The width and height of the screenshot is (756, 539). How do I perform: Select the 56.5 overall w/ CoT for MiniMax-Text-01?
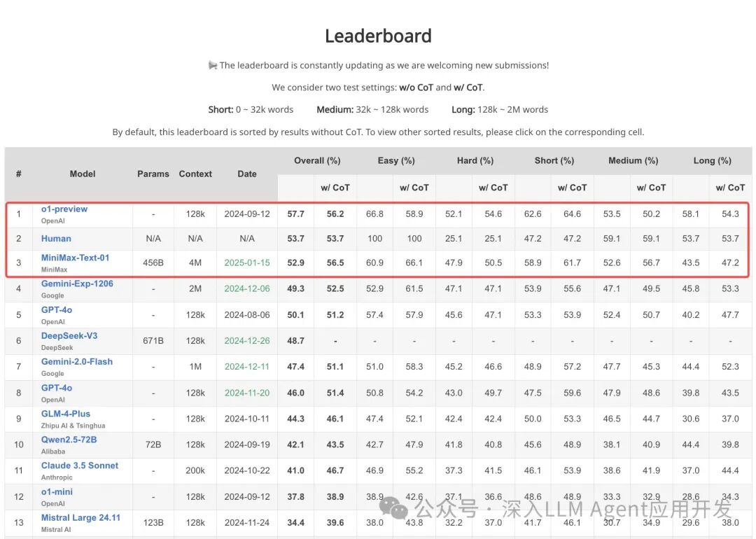click(335, 262)
